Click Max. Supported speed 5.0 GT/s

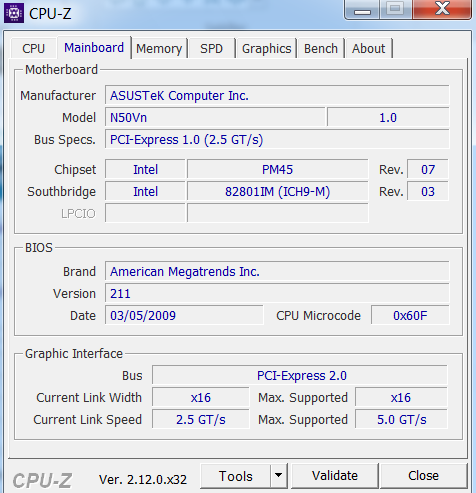[401, 419]
